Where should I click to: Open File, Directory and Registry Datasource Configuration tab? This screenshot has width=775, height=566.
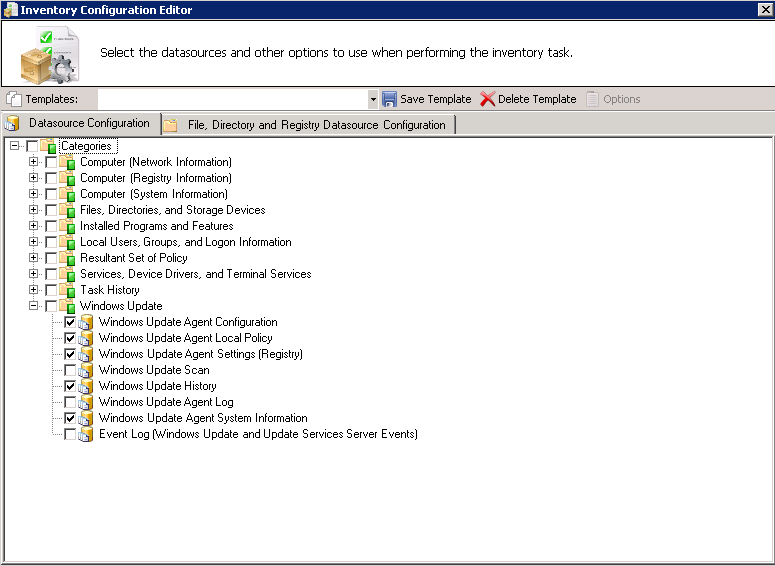click(308, 125)
